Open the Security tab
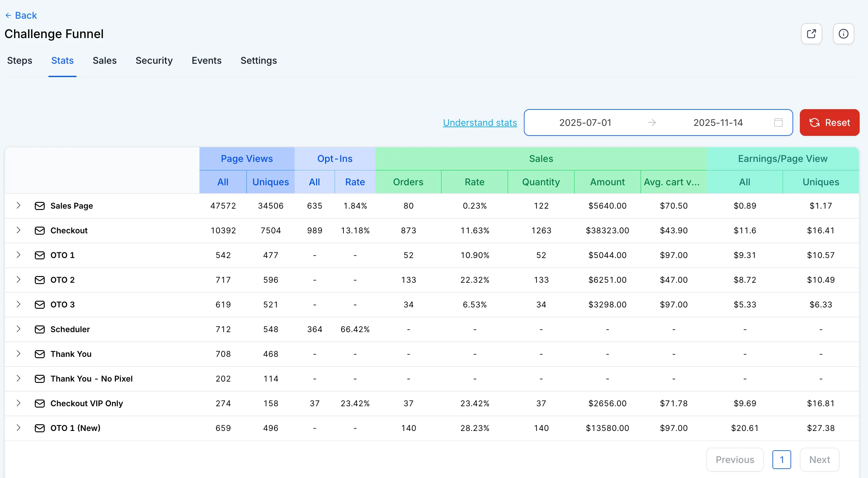Image resolution: width=868 pixels, height=478 pixels. 154,61
